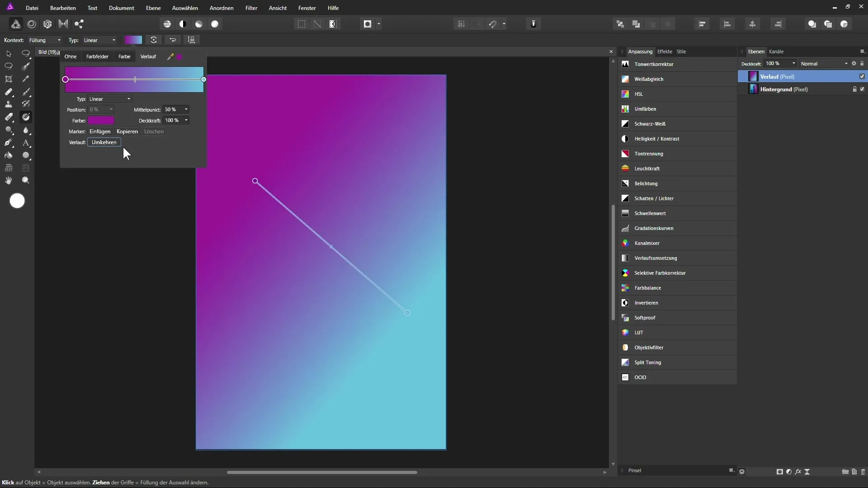The image size is (868, 488).
Task: Toggle snapping magnet in toolbar
Action: [x=493, y=24]
